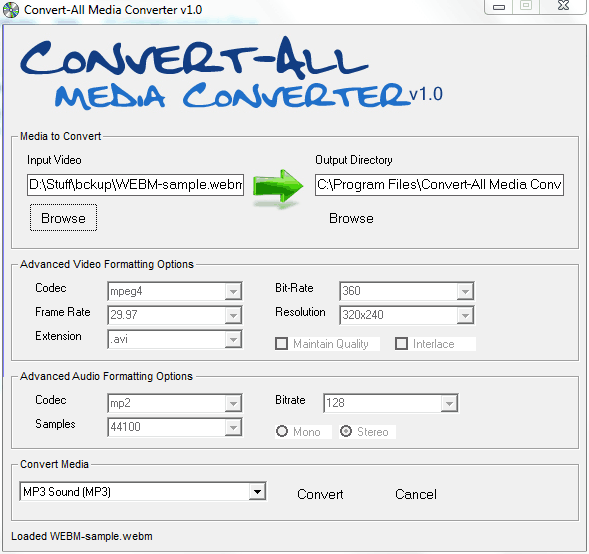Click the 'Bit-Rate' label in video options

coord(294,288)
